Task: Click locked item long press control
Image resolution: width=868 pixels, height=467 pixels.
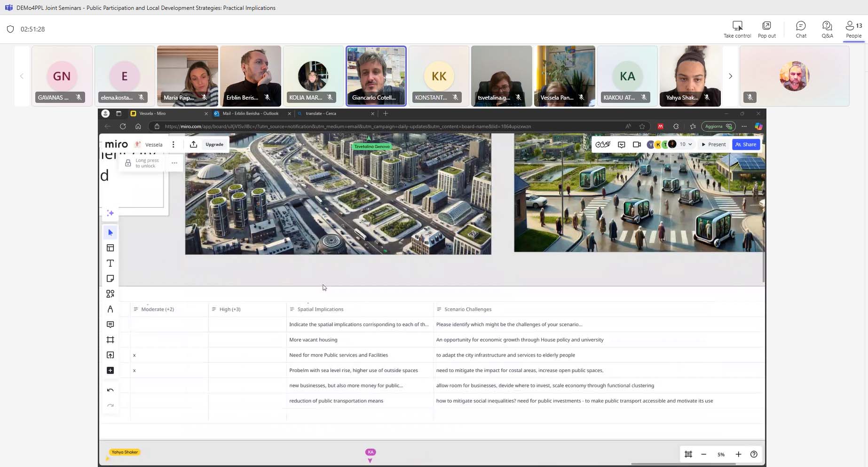Action: coord(142,163)
